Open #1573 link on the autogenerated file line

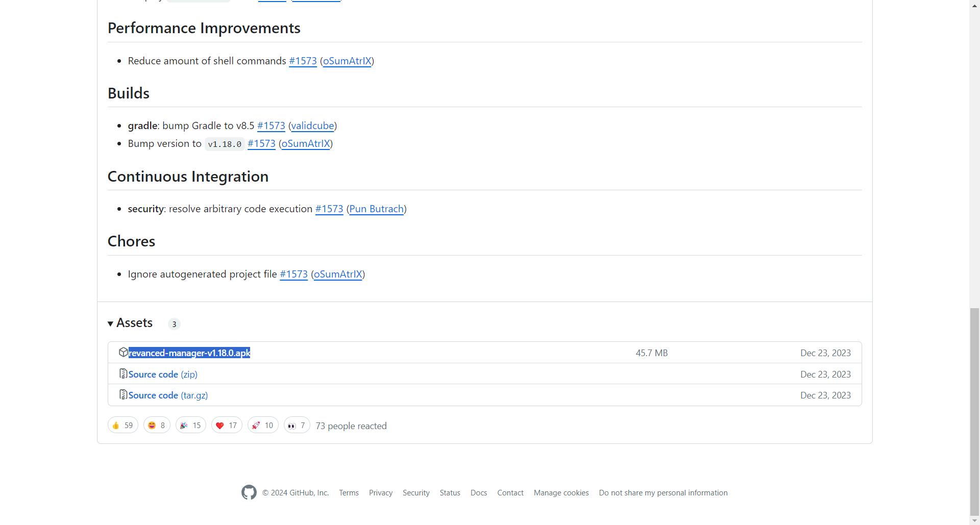tap(293, 274)
